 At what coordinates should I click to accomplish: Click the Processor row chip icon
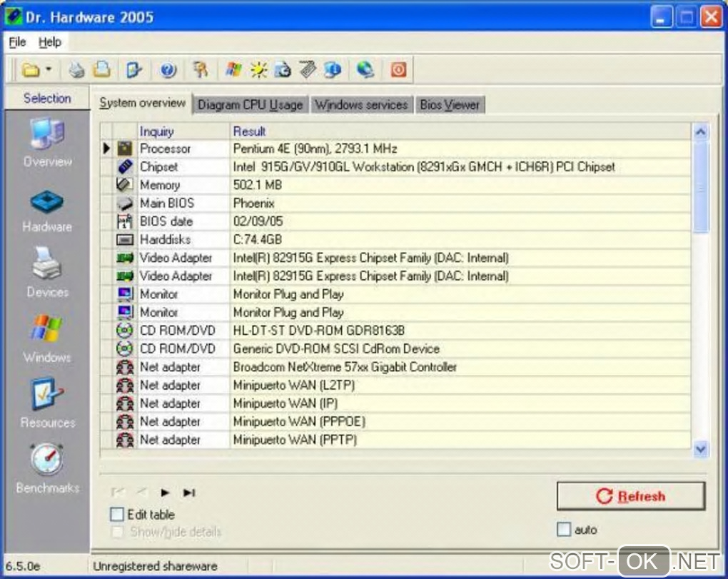pyautogui.click(x=124, y=148)
